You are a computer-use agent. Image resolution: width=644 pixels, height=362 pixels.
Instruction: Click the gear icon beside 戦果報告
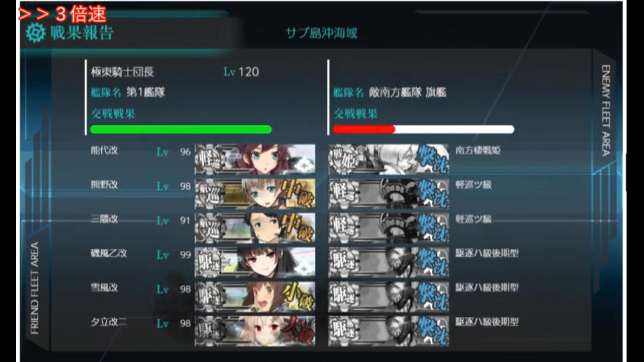[x=36, y=33]
